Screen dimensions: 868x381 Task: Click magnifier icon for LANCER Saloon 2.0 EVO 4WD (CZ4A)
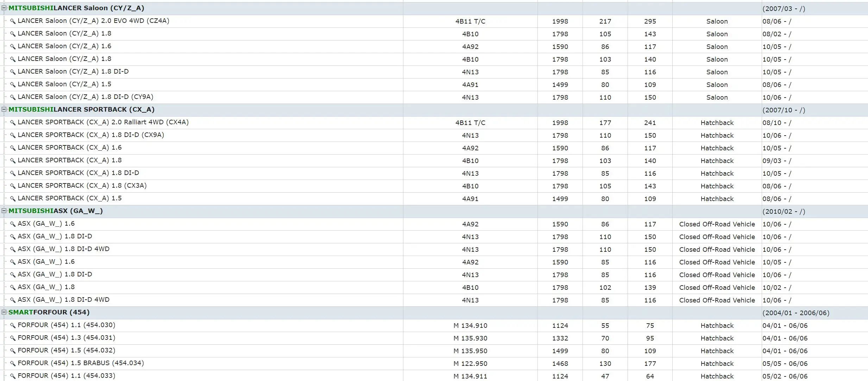[13, 21]
